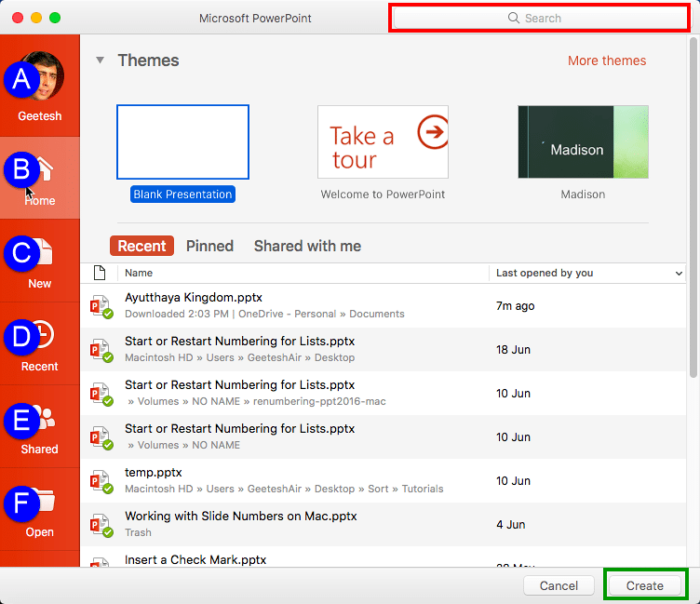The height and width of the screenshot is (604, 700).
Task: Select the Home sidebar icon
Action: click(42, 170)
